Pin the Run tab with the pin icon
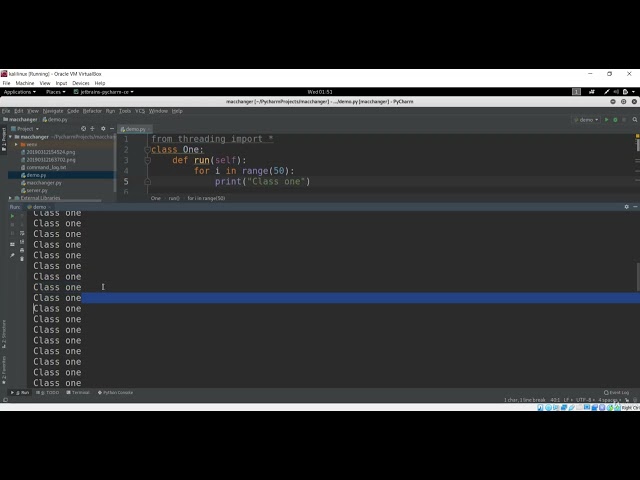Screen dimensions: 640x480 point(12,255)
